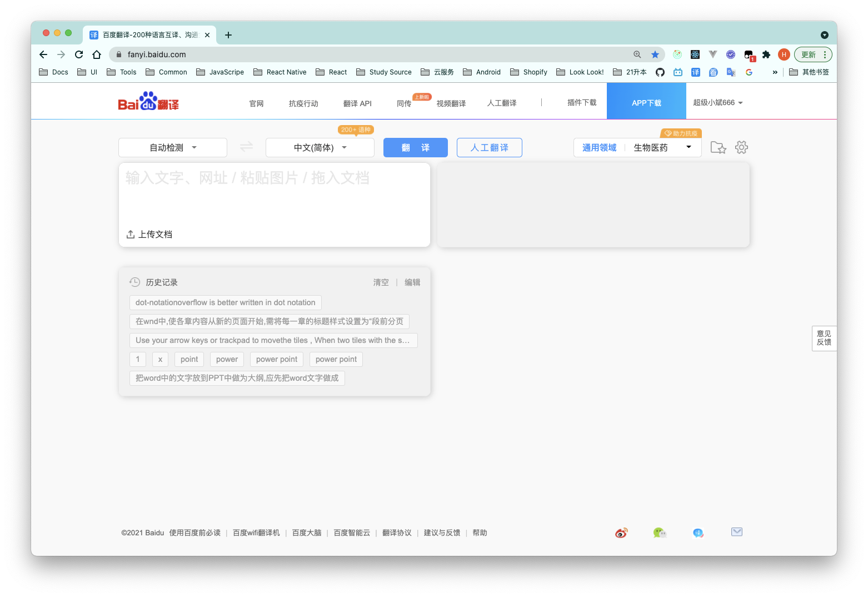Image resolution: width=868 pixels, height=597 pixels.
Task: Click the React DevTools extension icon
Action: click(x=695, y=54)
